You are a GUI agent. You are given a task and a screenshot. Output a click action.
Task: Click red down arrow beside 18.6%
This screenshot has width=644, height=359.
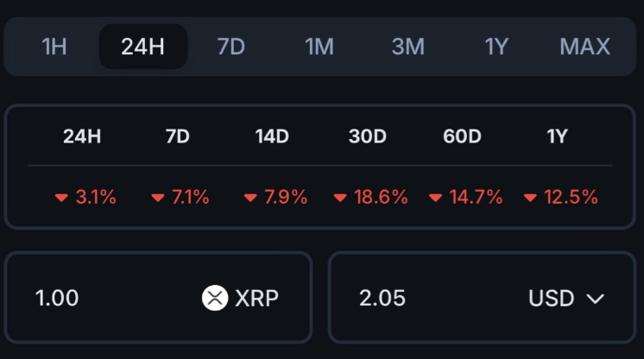point(340,198)
